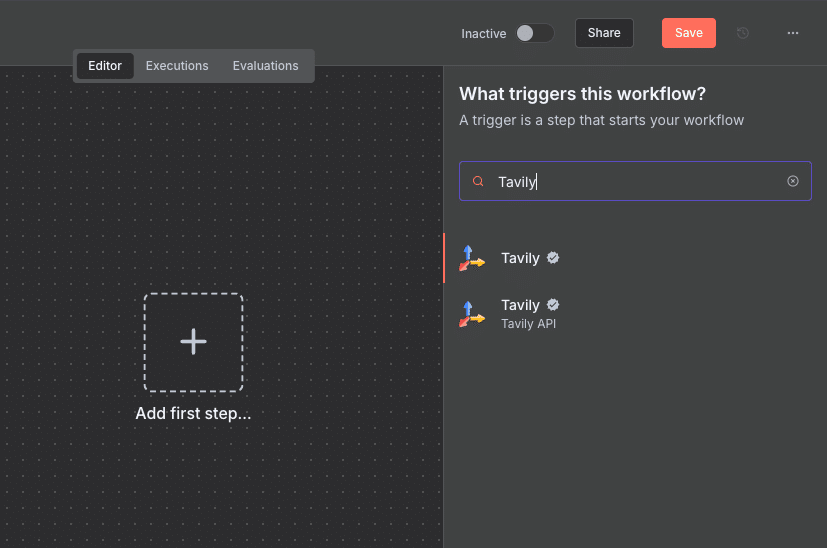Click the Share button

coord(604,33)
